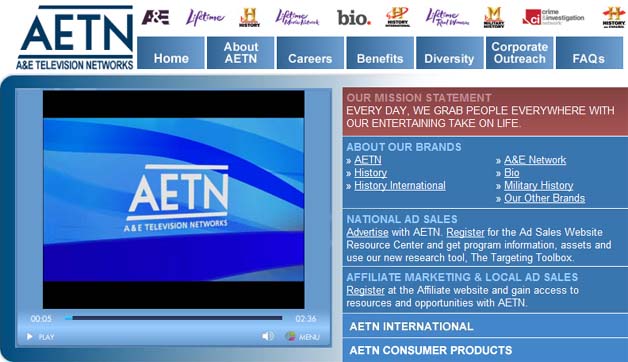The image size is (628, 362).
Task: Click the AETN video frame
Action: [x=173, y=199]
